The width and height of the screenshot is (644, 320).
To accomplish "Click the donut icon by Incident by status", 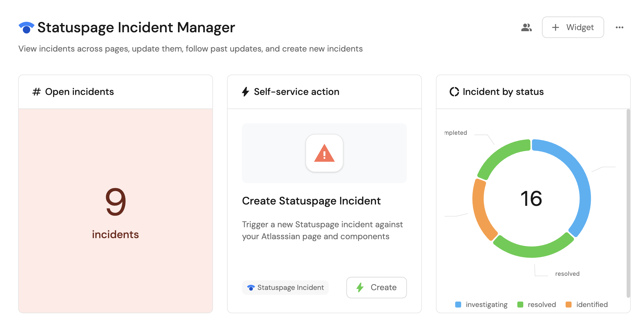I will pos(454,92).
